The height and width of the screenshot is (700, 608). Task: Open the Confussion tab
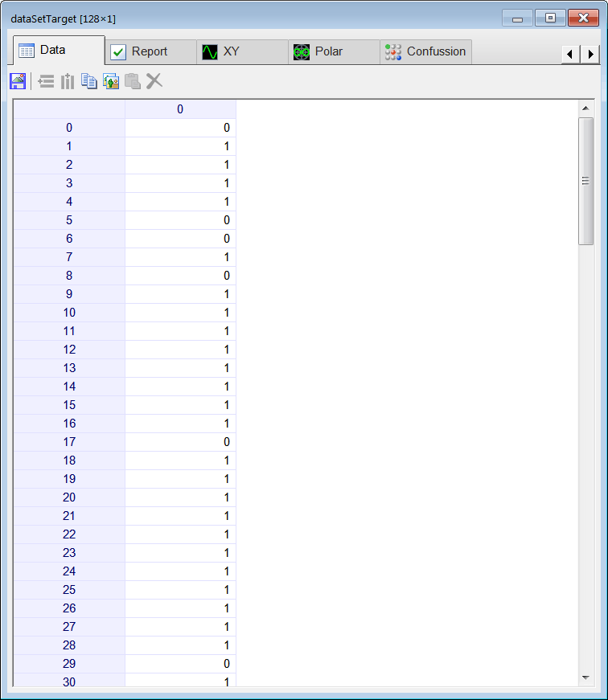[x=425, y=51]
